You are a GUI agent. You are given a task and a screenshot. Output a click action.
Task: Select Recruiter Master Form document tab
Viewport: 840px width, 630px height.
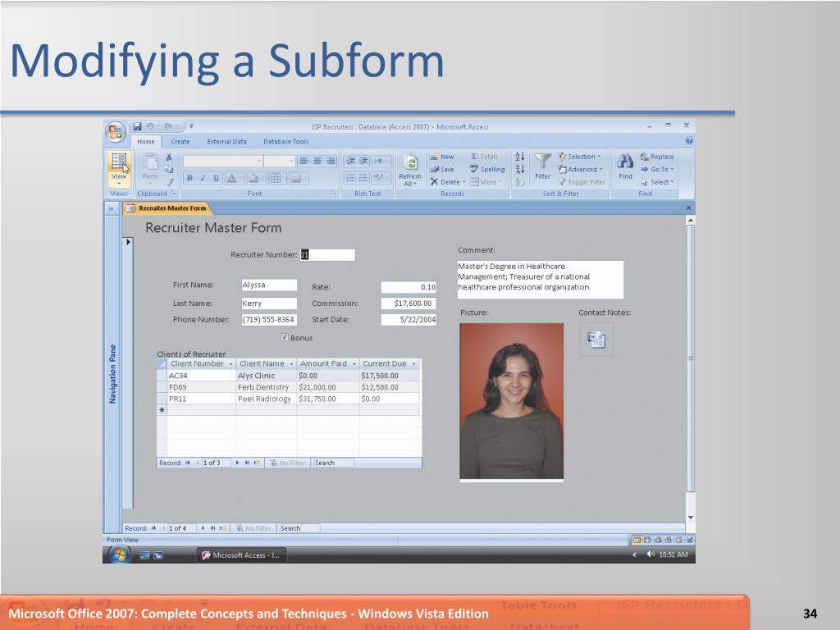(x=167, y=208)
